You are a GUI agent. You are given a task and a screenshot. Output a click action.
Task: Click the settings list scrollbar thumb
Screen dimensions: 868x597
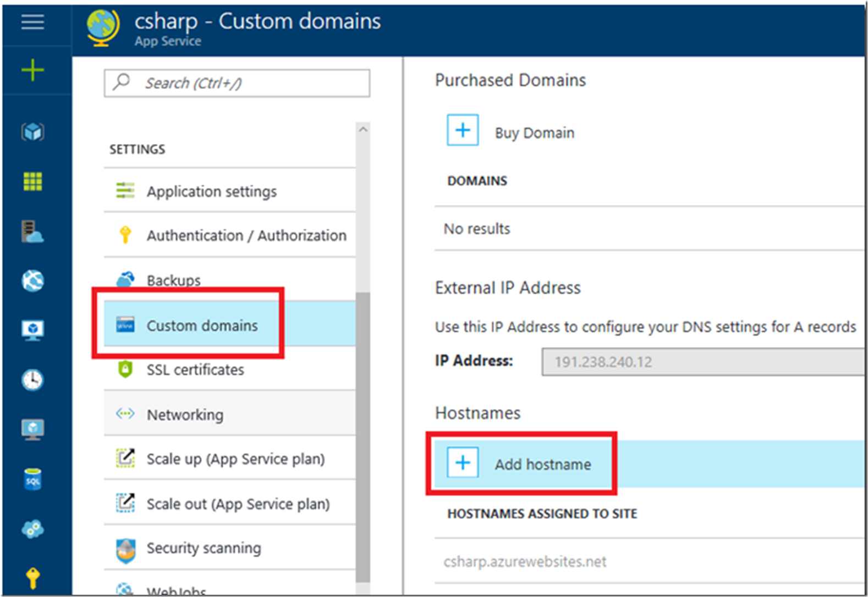[x=363, y=436]
